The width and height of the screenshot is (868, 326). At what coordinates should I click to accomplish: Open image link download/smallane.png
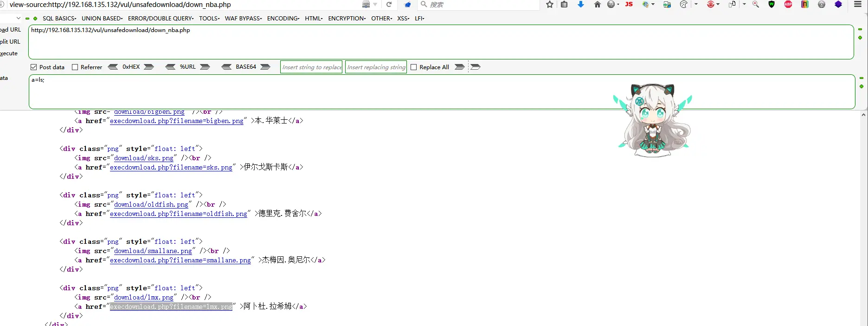coord(153,251)
